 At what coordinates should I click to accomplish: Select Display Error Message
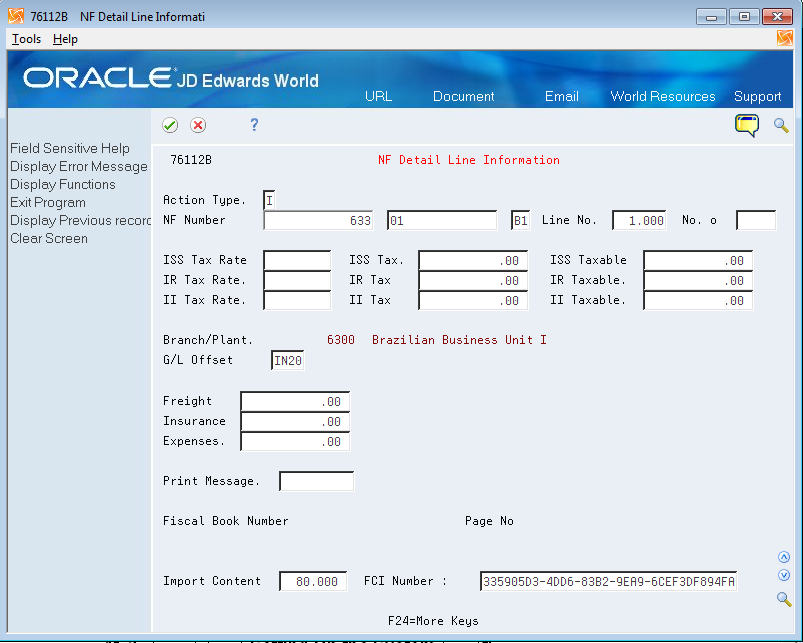click(x=79, y=166)
